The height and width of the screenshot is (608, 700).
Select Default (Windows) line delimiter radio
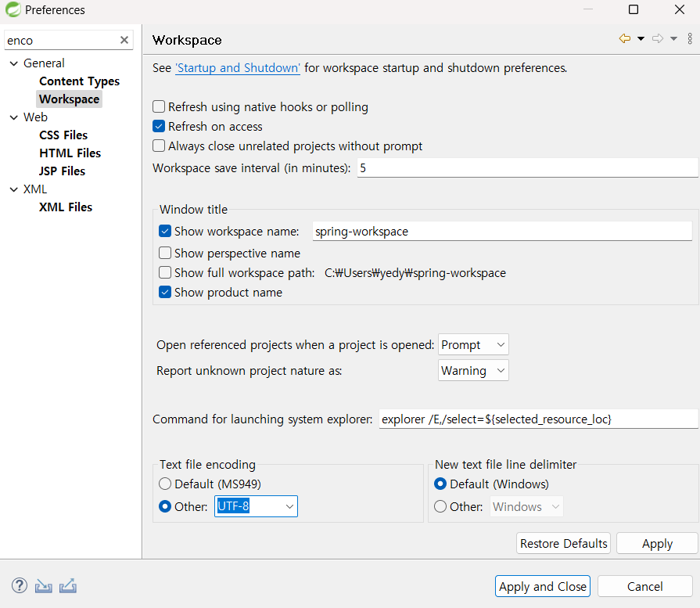click(440, 484)
